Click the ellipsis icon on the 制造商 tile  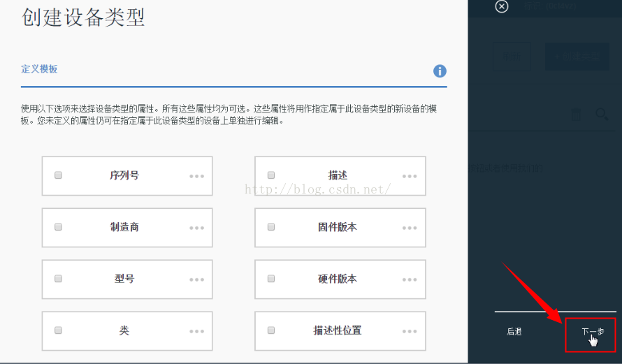196,228
